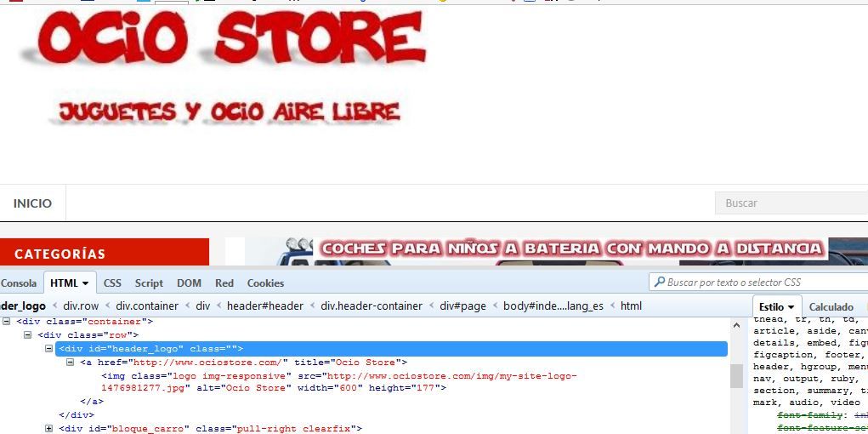This screenshot has height=434, width=868.
Task: Select the img class logo img-responsive line
Action: click(339, 382)
